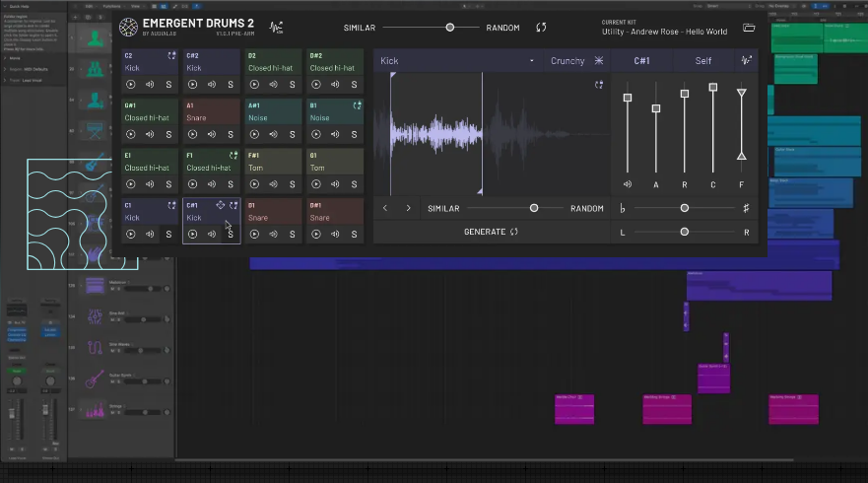
Task: Mute the C#2 Kick pad
Action: tap(212, 85)
